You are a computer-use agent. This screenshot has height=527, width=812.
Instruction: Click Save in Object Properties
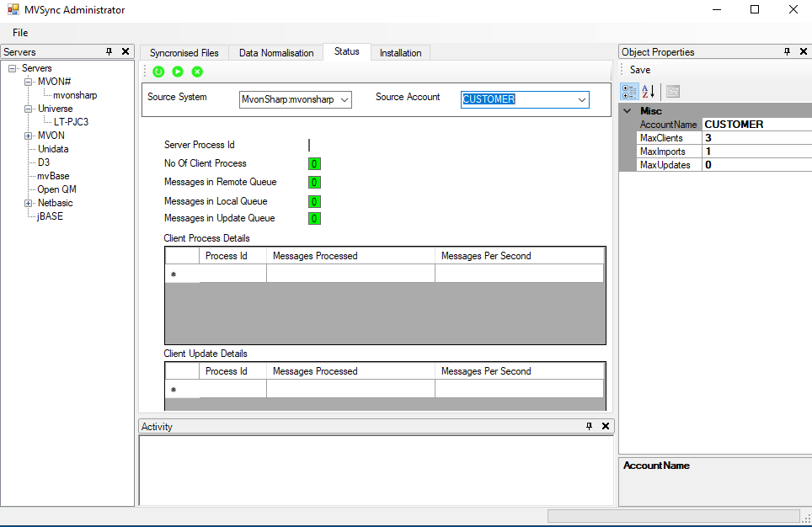coord(640,70)
